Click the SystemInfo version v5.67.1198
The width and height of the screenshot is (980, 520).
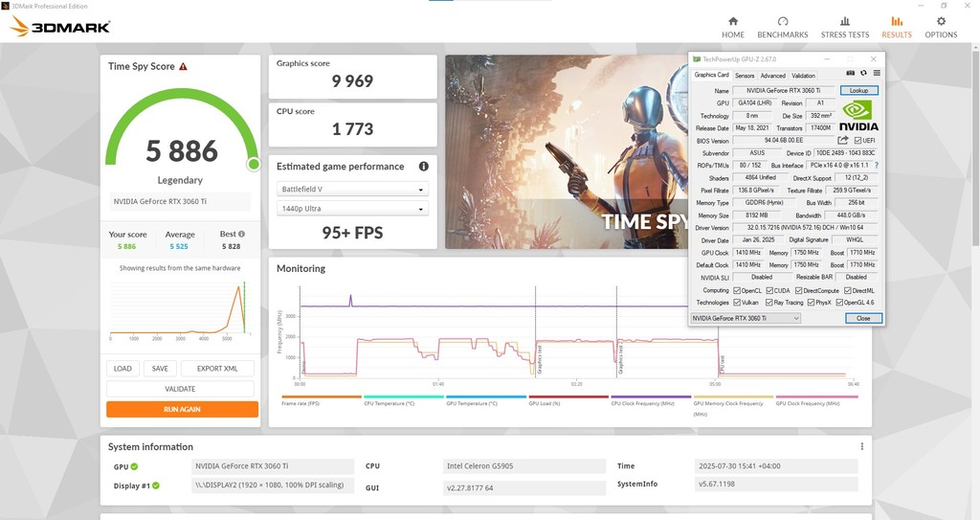point(775,484)
